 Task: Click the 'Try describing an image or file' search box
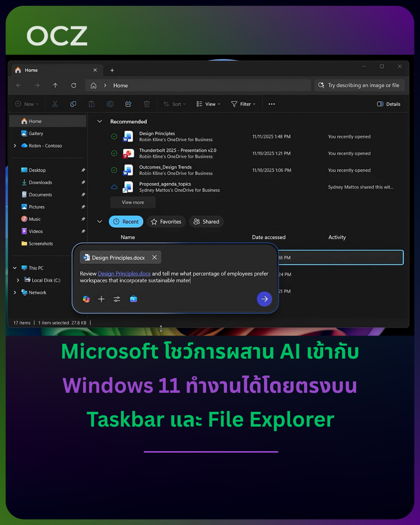(359, 86)
